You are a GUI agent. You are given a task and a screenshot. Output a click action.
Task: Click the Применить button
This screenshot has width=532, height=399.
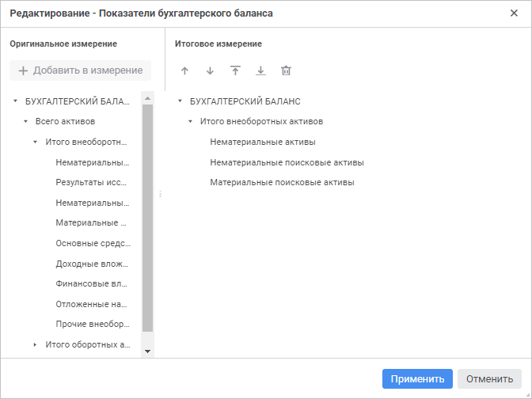417,379
